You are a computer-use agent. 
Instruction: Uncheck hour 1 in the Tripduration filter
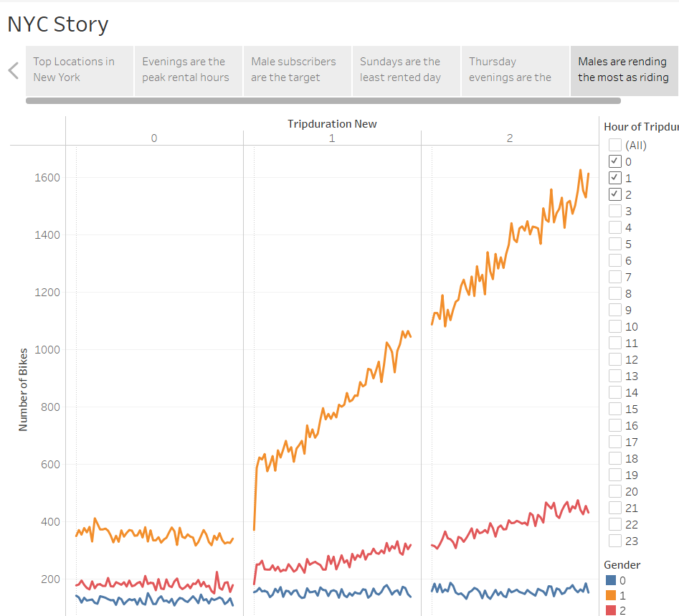pos(614,177)
